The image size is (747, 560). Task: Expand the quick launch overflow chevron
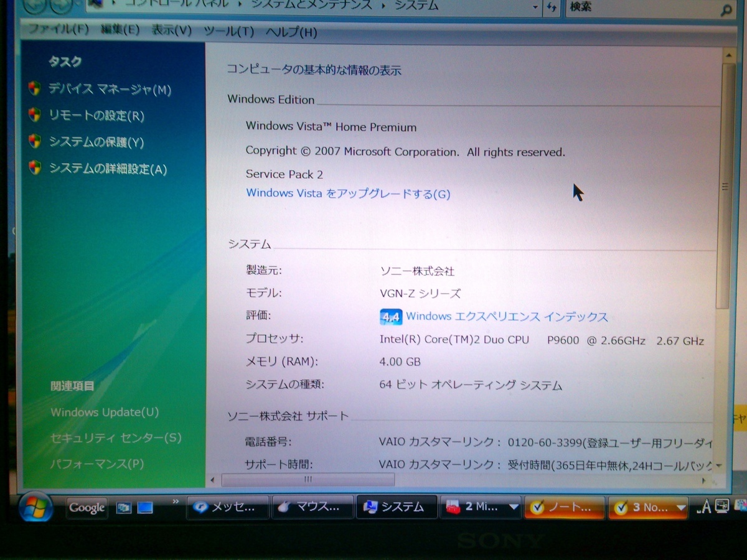[176, 501]
